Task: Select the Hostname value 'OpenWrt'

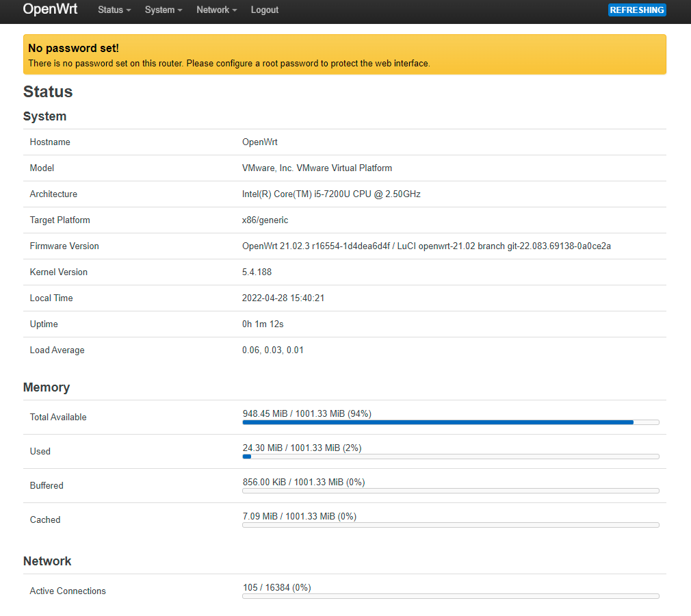Action: tap(259, 142)
